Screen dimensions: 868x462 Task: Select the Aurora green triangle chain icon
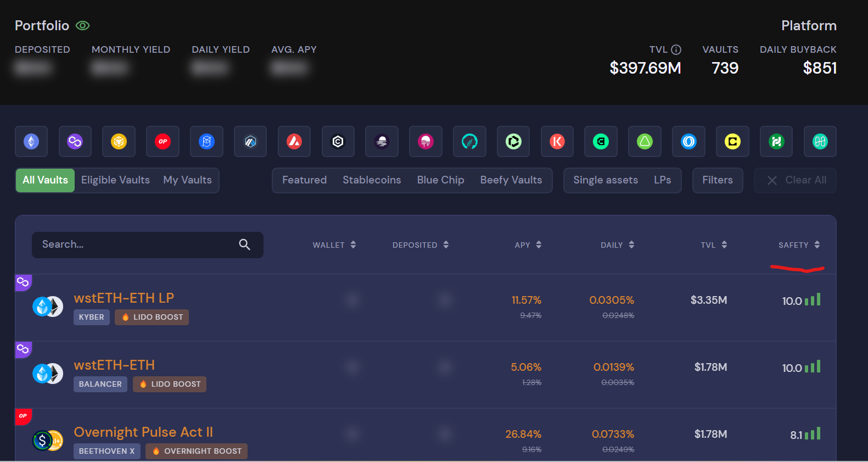[645, 142]
